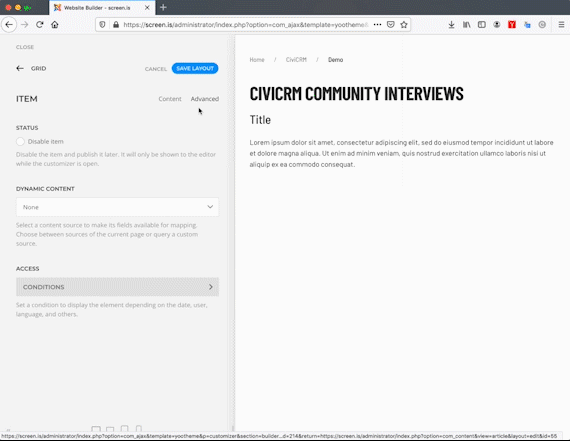
Task: Select the CIVICRM COMMUNITY INTERVIEWS heading
Action: coord(356,93)
